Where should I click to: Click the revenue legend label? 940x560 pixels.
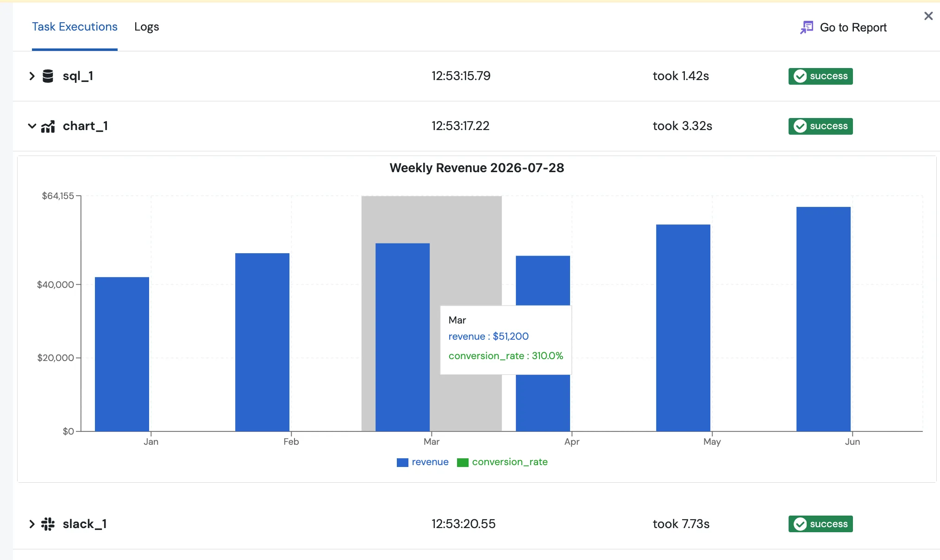pyautogui.click(x=430, y=462)
